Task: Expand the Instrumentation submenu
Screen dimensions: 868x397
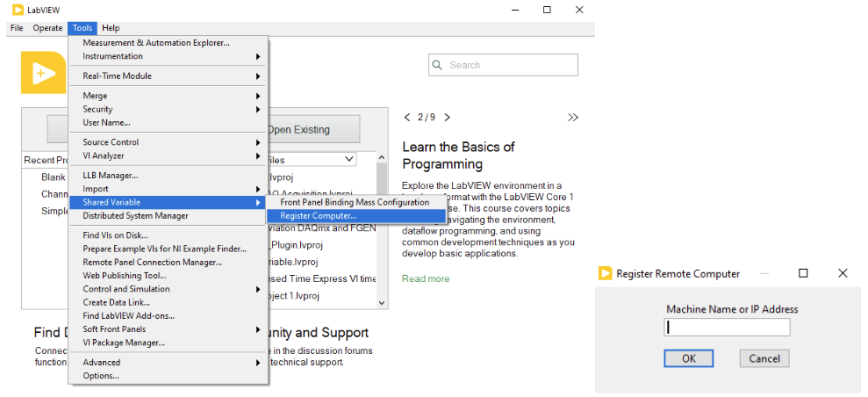Action: (x=167, y=56)
